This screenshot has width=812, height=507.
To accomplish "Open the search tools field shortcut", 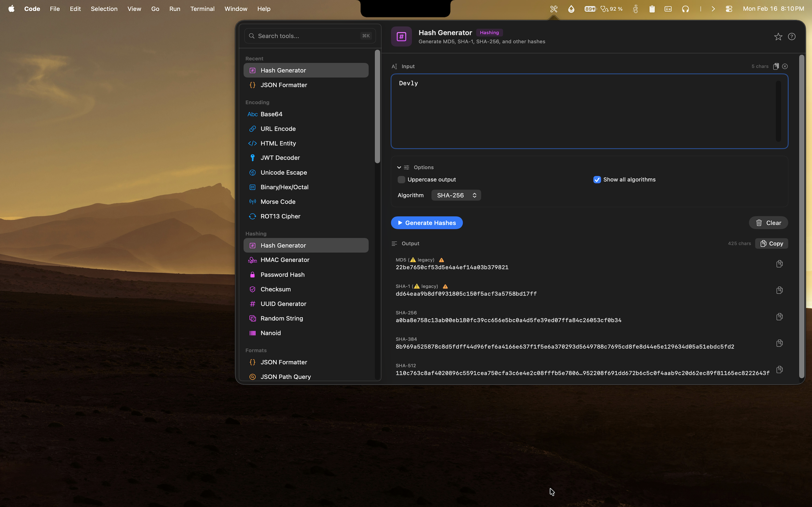I will click(x=366, y=35).
